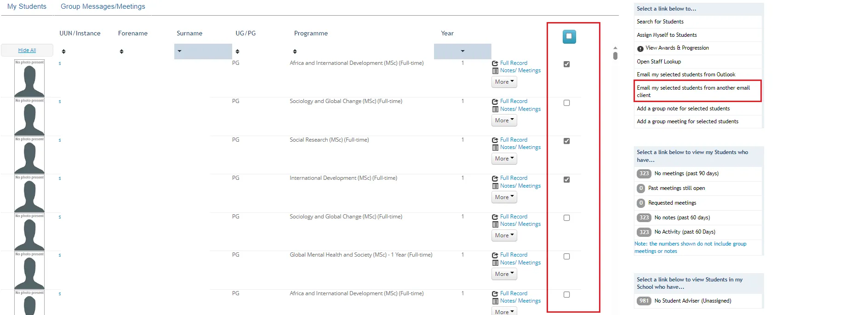
Task: Sort by Programme column arrows
Action: pyautogui.click(x=295, y=52)
